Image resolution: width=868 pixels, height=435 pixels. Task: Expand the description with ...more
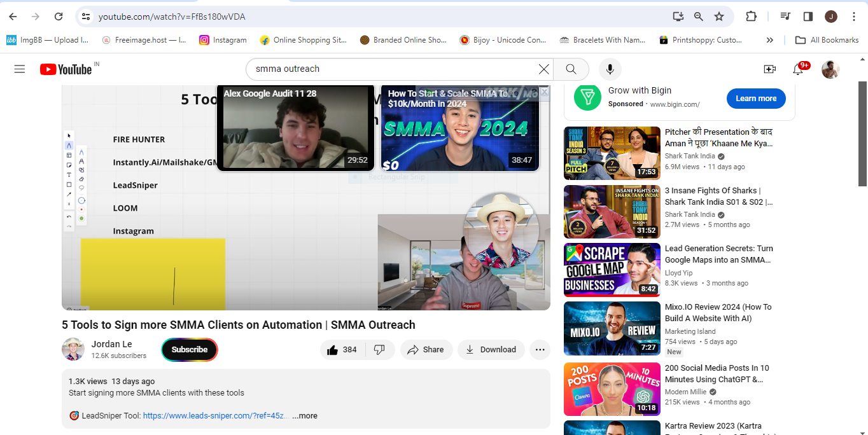[x=305, y=416]
